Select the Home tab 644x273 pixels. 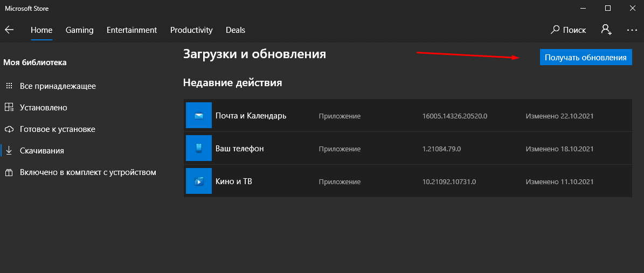click(x=41, y=30)
